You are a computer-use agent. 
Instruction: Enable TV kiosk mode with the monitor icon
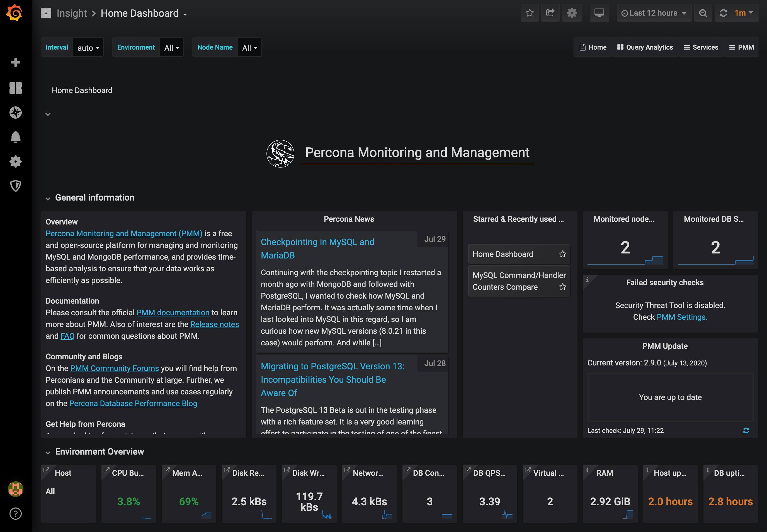pyautogui.click(x=599, y=13)
